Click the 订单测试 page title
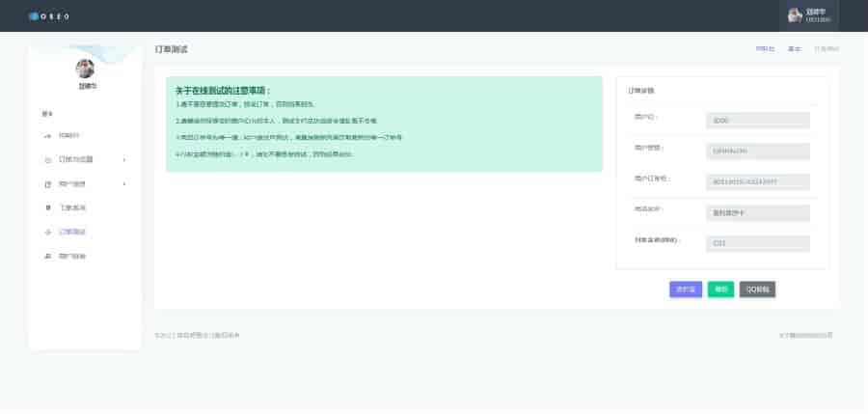This screenshot has height=414, width=868. 171,49
